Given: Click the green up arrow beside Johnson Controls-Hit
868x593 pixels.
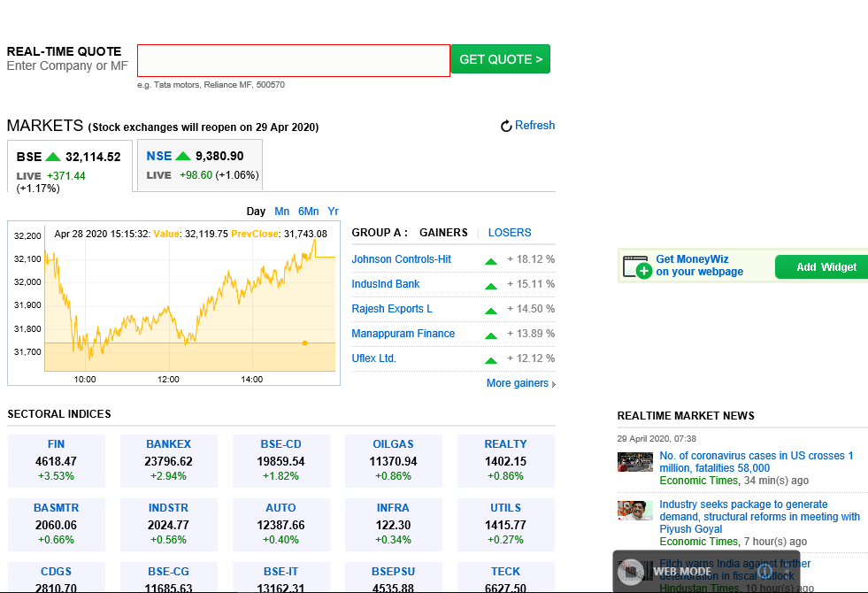Looking at the screenshot, I should tap(490, 261).
